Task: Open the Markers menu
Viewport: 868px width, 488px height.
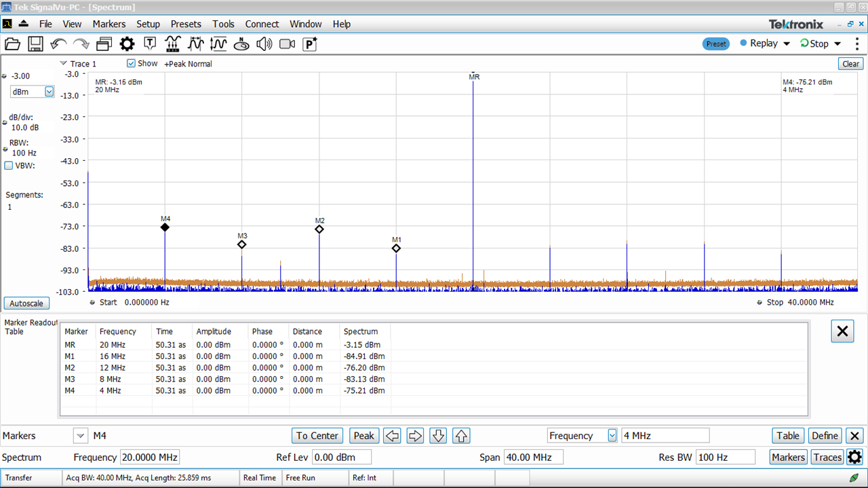Action: (x=109, y=24)
